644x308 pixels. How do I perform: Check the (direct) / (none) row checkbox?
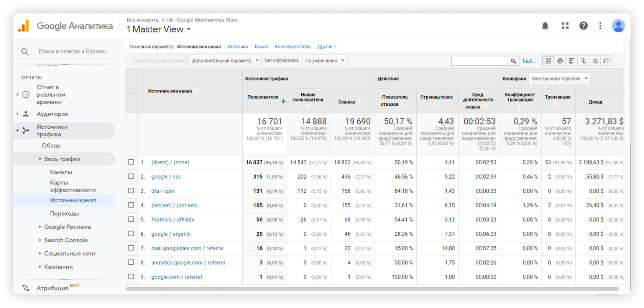coord(131,162)
